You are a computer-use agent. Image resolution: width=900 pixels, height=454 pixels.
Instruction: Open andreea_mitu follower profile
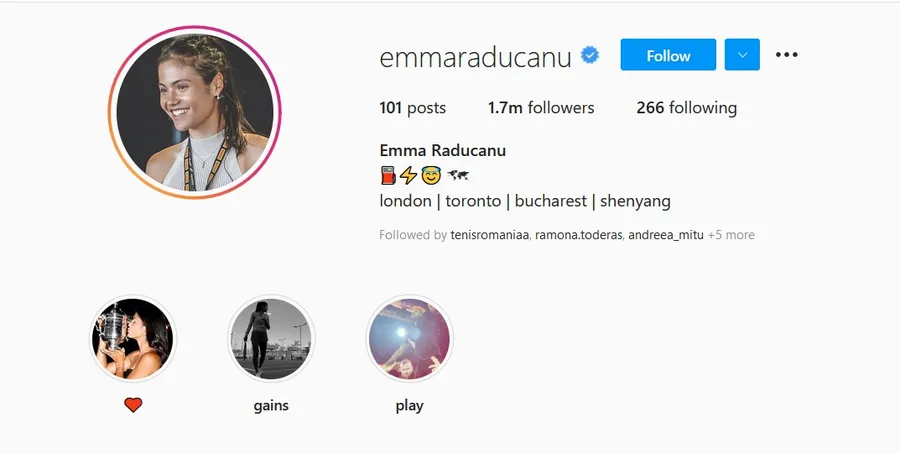click(666, 235)
